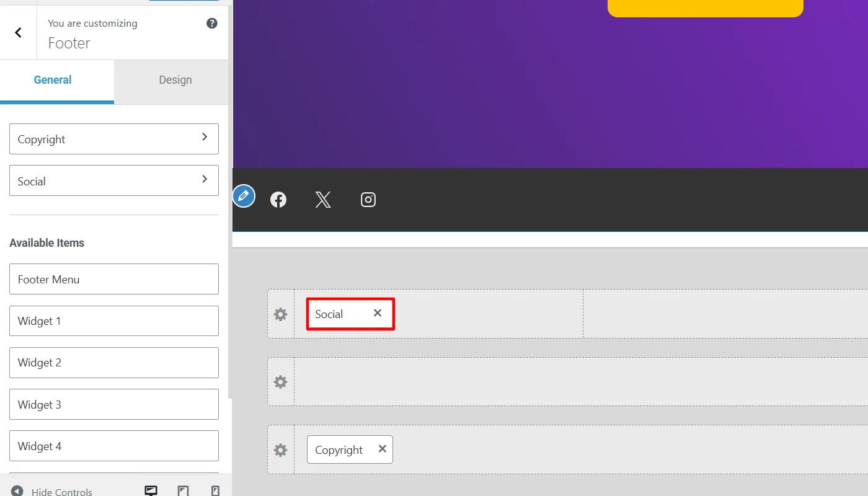Remove the Social item with its X
Viewport: 868px width, 496px height.
(378, 313)
